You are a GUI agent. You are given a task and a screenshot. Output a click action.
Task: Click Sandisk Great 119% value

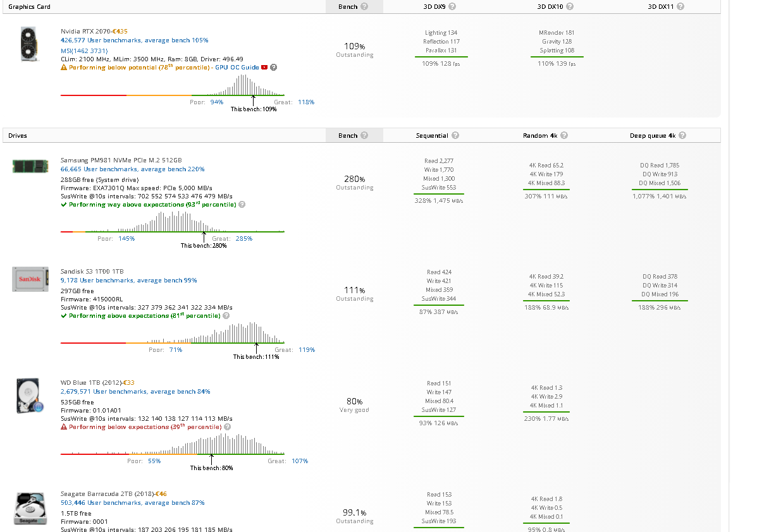click(307, 350)
